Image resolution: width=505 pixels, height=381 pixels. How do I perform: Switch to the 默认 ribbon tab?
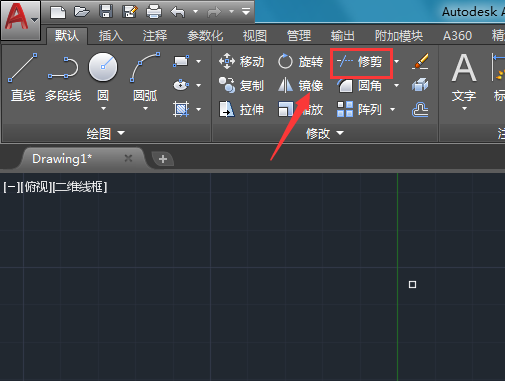coord(67,35)
